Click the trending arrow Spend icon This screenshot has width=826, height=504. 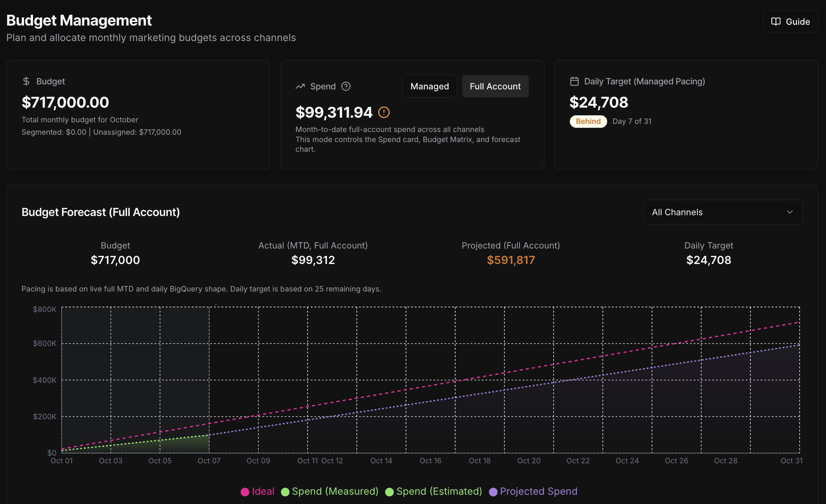(x=300, y=86)
